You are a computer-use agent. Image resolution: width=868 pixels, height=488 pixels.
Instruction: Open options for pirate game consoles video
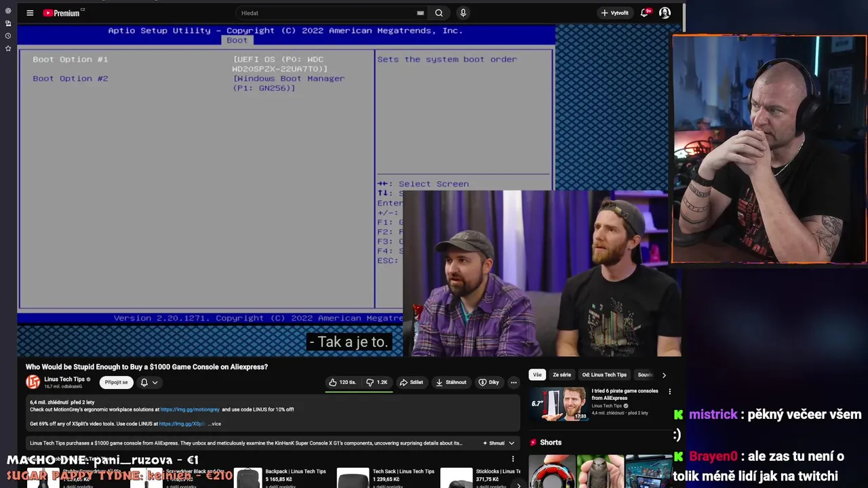coord(669,391)
